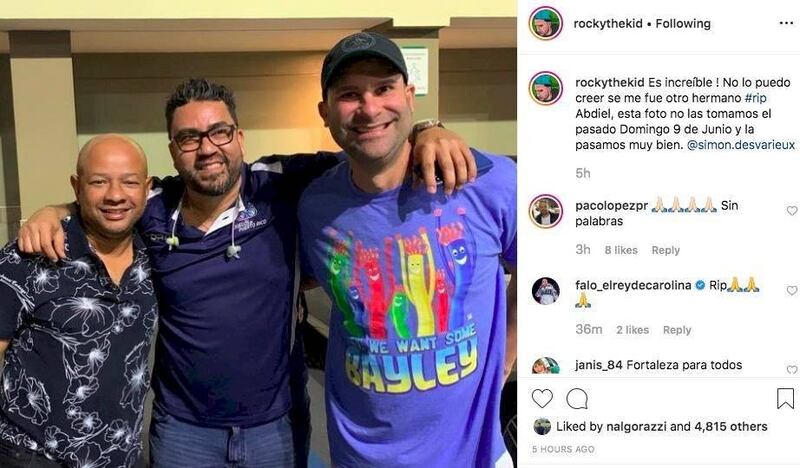800x468 pixels.
Task: Like falo_elreydecarolina's comment heart
Action: click(792, 290)
